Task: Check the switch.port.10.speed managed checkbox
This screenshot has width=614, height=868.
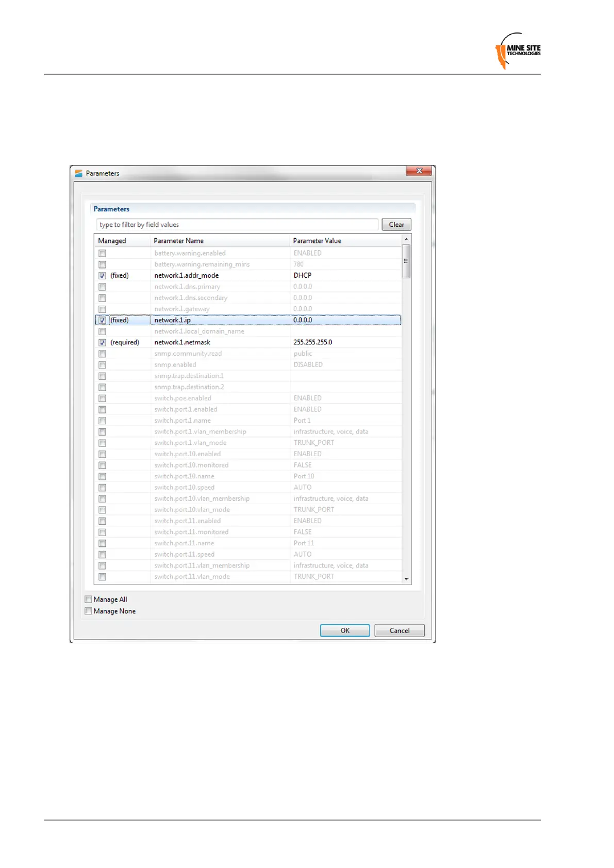Action: pyautogui.click(x=102, y=488)
